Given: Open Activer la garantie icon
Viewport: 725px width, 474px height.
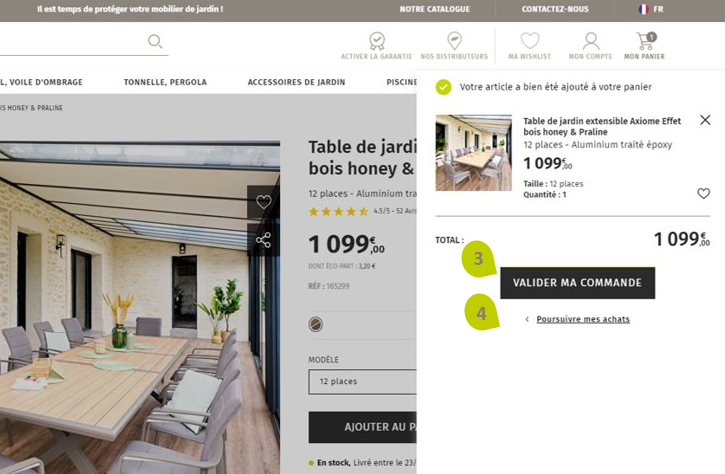Looking at the screenshot, I should click(x=377, y=41).
